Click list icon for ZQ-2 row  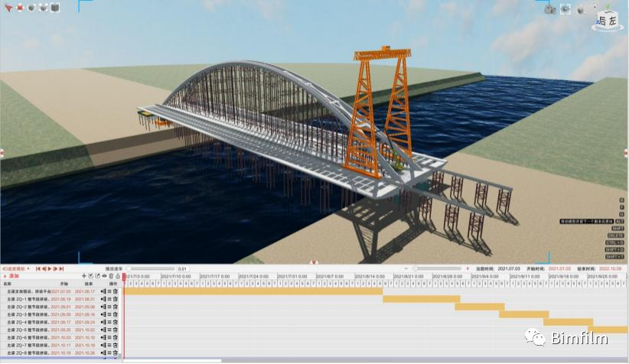[x=109, y=307]
